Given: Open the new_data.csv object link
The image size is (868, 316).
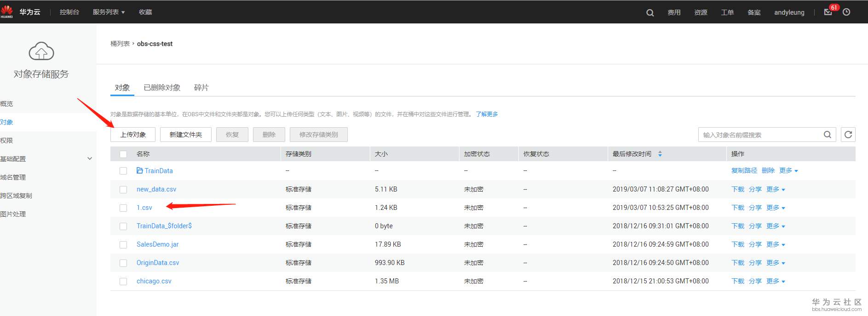Looking at the screenshot, I should [x=156, y=189].
